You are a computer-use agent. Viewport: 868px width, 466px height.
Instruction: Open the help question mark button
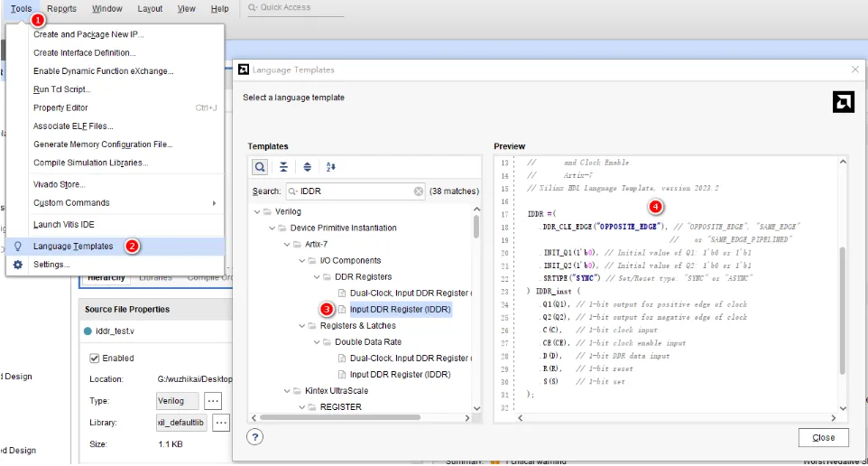tap(254, 437)
